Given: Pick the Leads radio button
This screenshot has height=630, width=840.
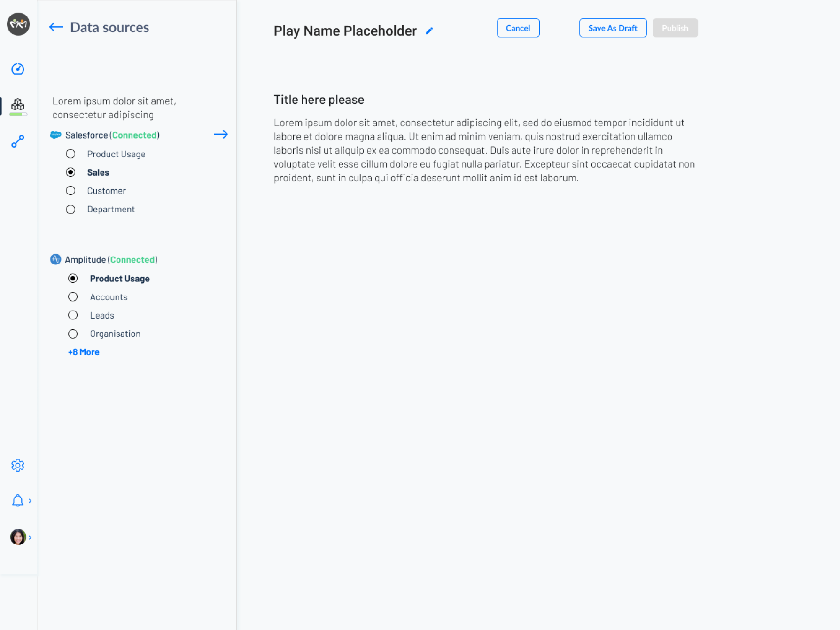Looking at the screenshot, I should click(x=73, y=315).
